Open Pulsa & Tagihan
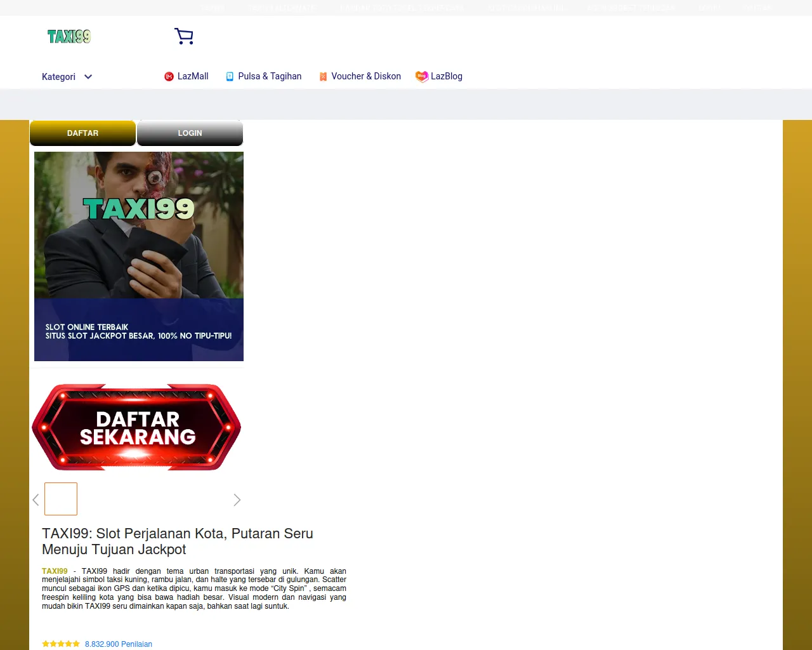The height and width of the screenshot is (650, 812). coord(264,76)
